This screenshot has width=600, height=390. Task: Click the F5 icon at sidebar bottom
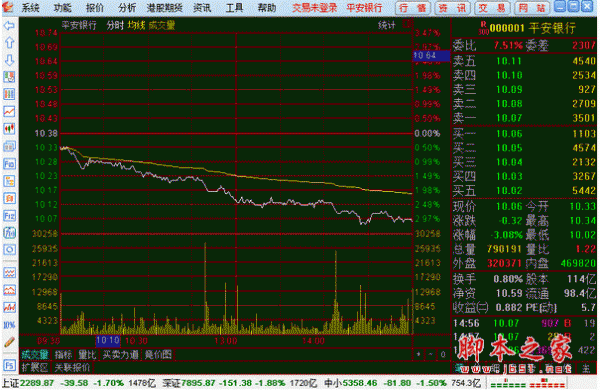9,366
